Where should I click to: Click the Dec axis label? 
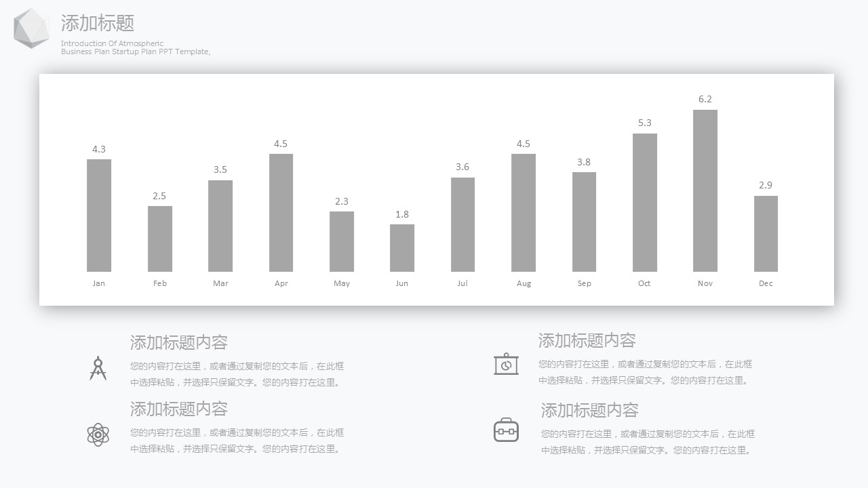point(766,283)
